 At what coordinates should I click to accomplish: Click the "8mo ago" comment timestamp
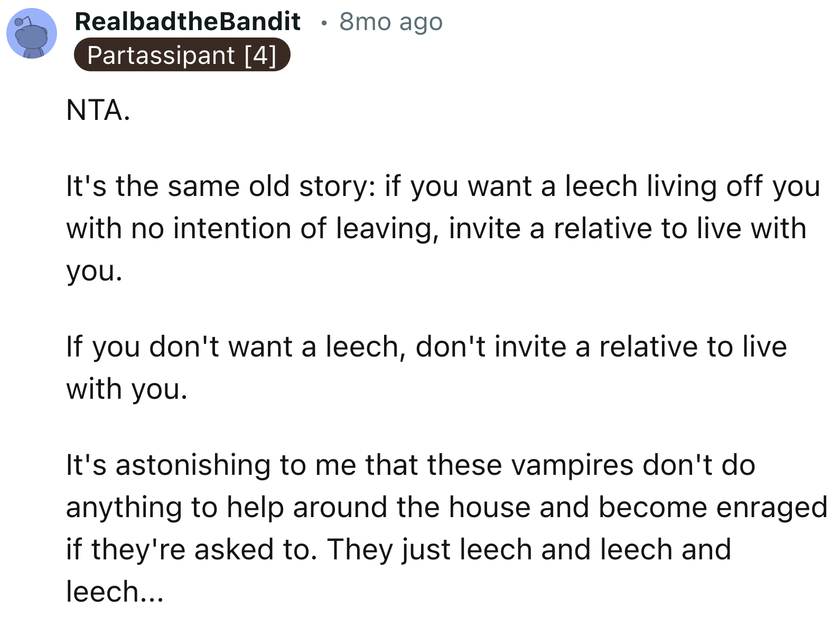click(390, 22)
